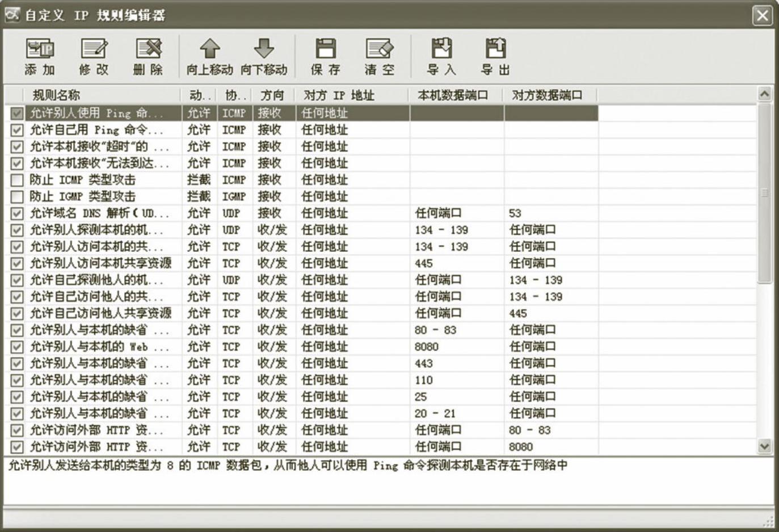Click the 添加 (add rule) toolbar icon
This screenshot has width=779, height=532.
pyautogui.click(x=40, y=57)
